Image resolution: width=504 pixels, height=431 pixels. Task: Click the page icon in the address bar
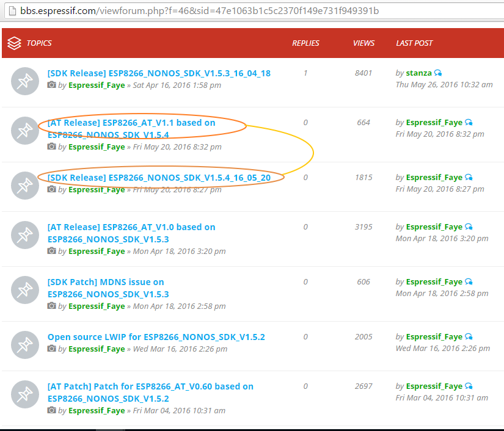tap(12, 11)
